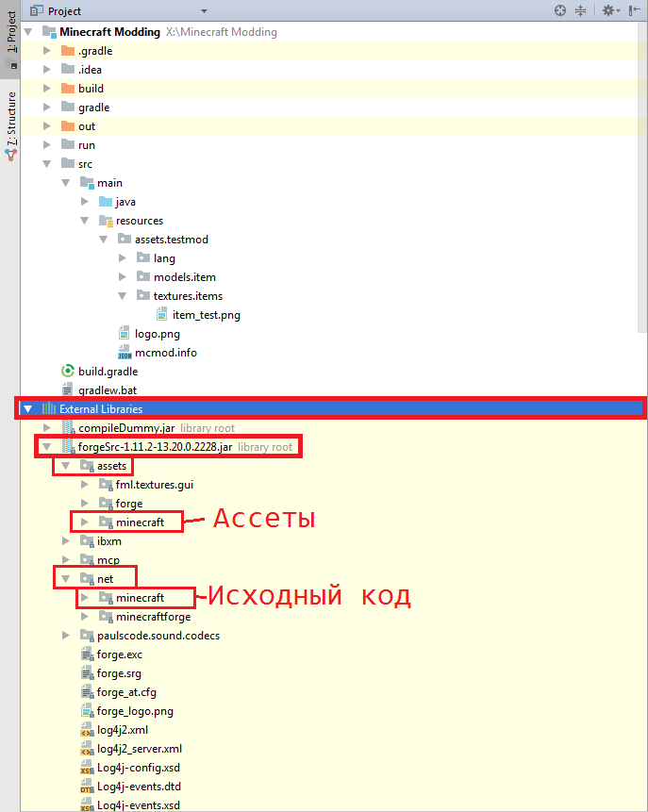Select the forge_logo.png file
648x812 pixels.
[135, 711]
